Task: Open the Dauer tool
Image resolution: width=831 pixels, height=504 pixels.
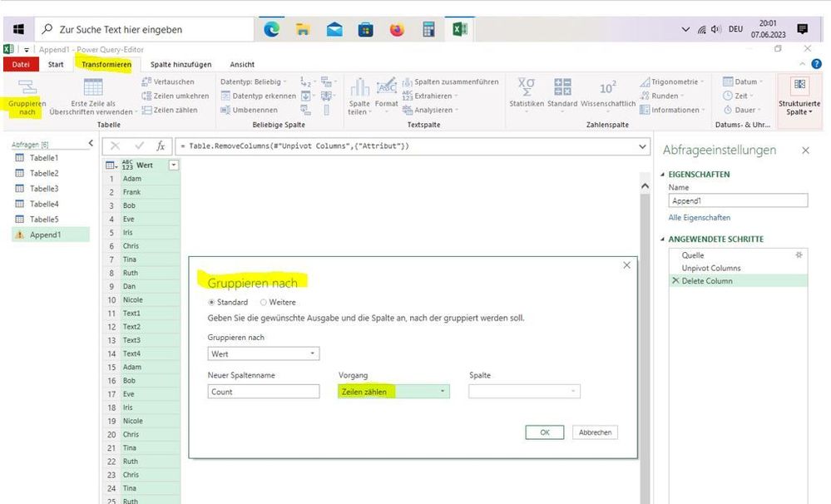Action: 741,110
